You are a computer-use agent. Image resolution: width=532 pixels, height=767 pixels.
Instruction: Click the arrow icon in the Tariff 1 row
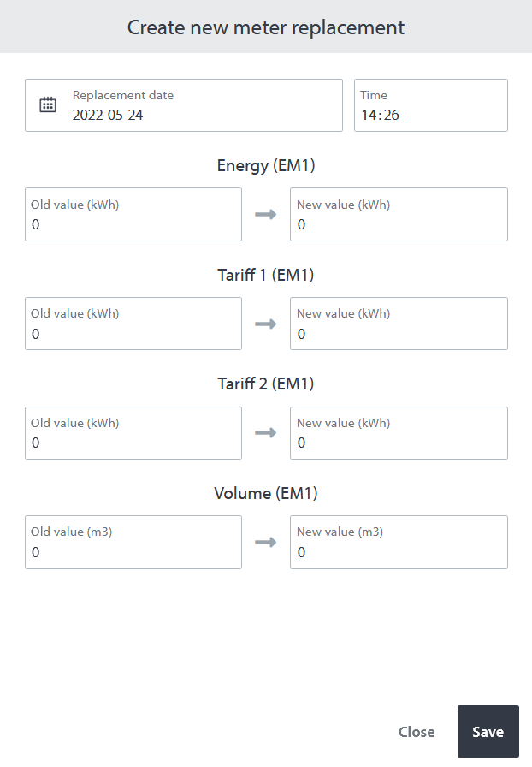pos(266,324)
